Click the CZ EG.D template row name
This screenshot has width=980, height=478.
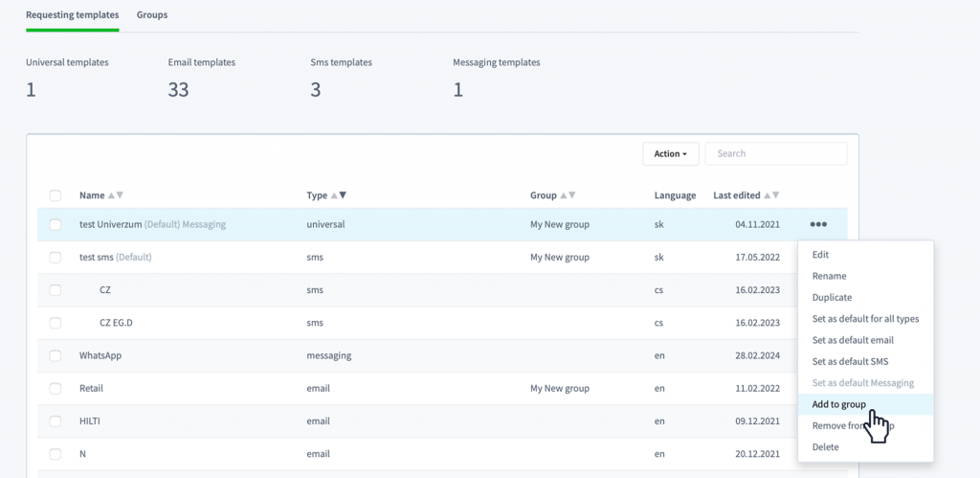point(116,323)
